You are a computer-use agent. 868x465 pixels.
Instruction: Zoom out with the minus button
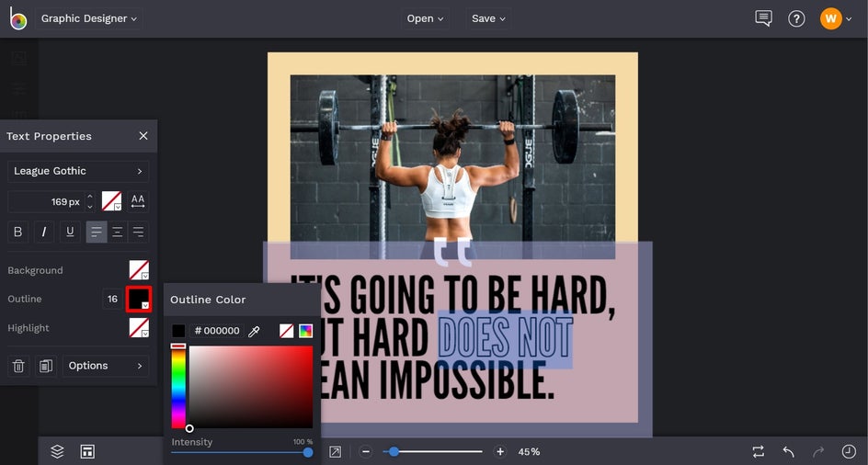(x=365, y=452)
